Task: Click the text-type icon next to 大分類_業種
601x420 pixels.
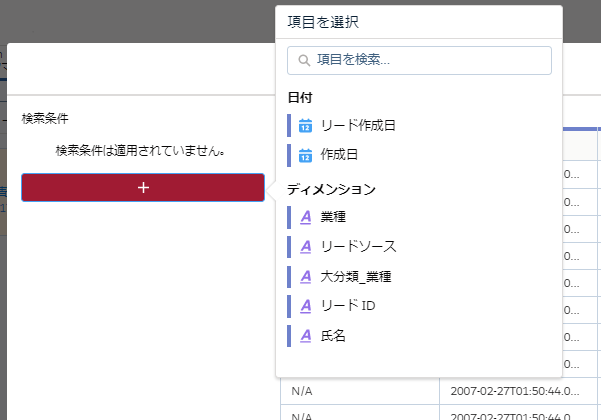Action: click(306, 276)
